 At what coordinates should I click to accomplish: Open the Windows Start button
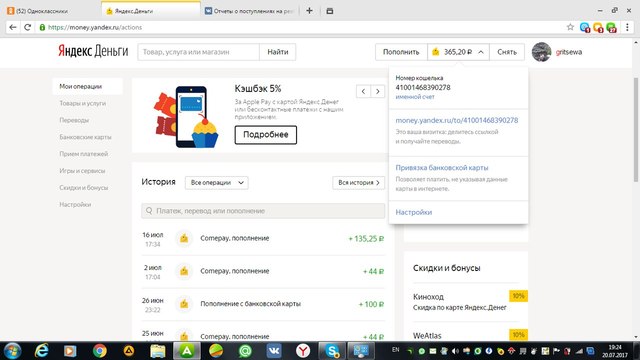(x=12, y=351)
